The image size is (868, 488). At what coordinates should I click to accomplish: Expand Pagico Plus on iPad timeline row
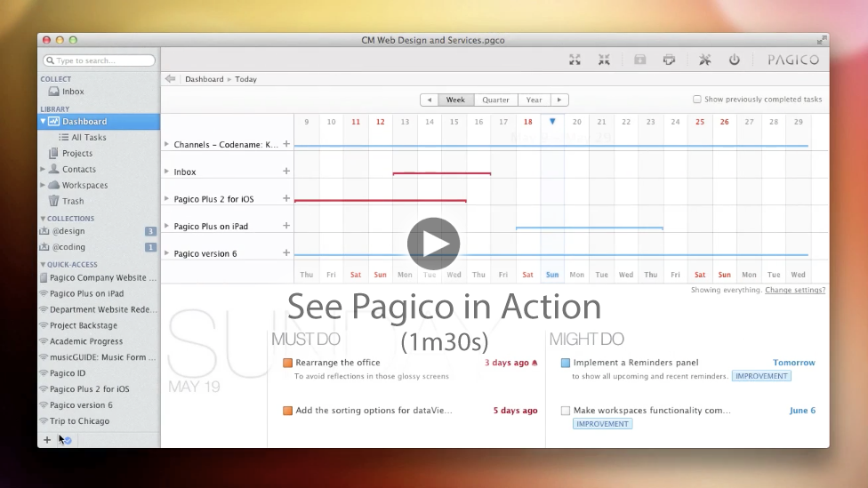[x=166, y=225]
